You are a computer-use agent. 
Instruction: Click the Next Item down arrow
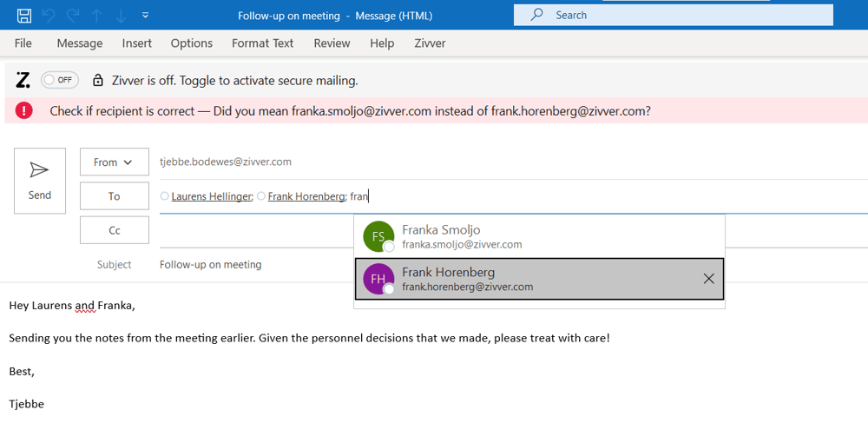[122, 16]
